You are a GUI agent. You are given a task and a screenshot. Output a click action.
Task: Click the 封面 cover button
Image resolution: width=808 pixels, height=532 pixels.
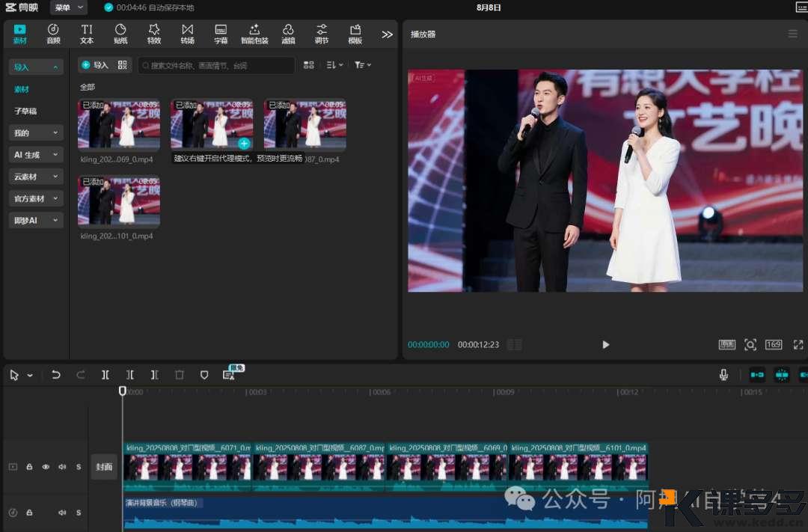point(104,467)
